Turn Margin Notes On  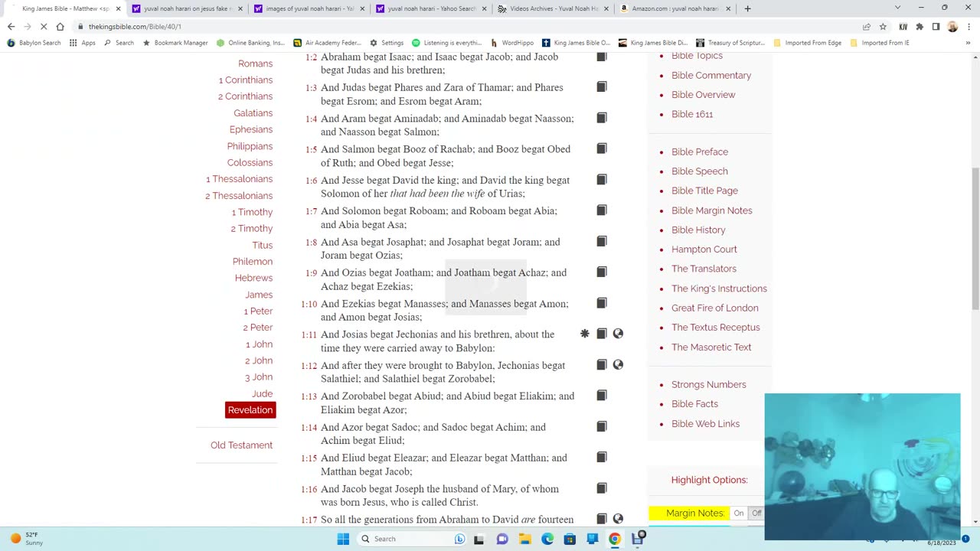point(739,514)
